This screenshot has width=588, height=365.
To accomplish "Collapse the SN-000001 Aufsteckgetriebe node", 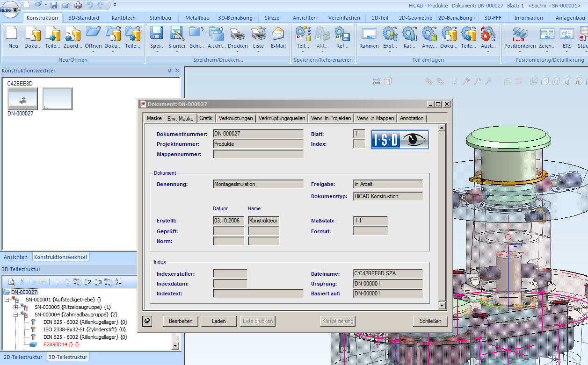I will click(x=7, y=300).
